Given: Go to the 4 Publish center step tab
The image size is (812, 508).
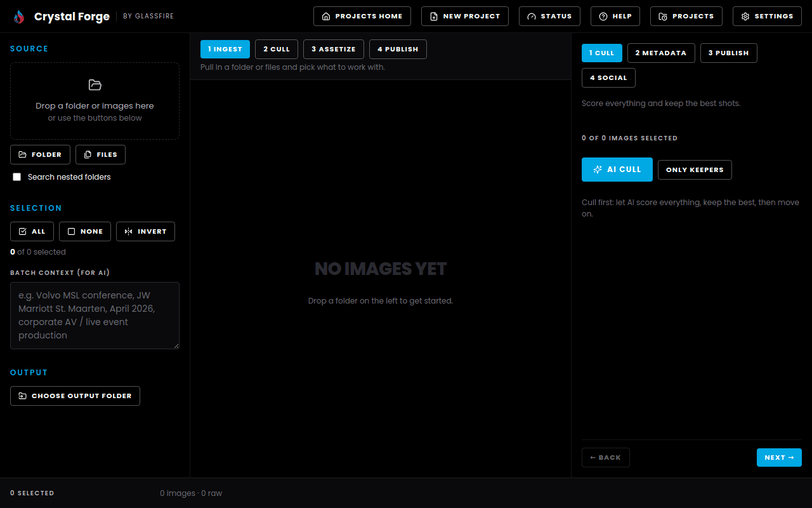Looking at the screenshot, I should 398,50.
